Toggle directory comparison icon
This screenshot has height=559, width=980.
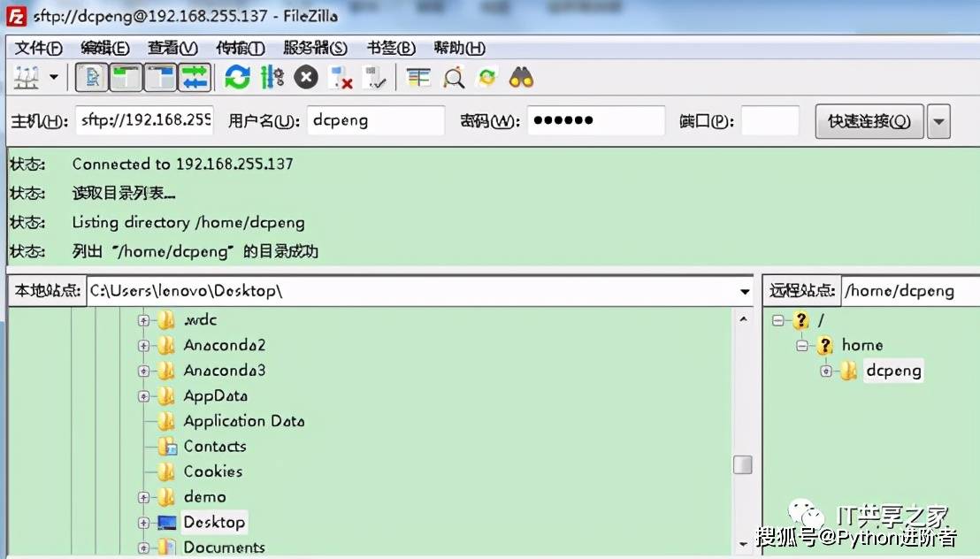coord(454,78)
